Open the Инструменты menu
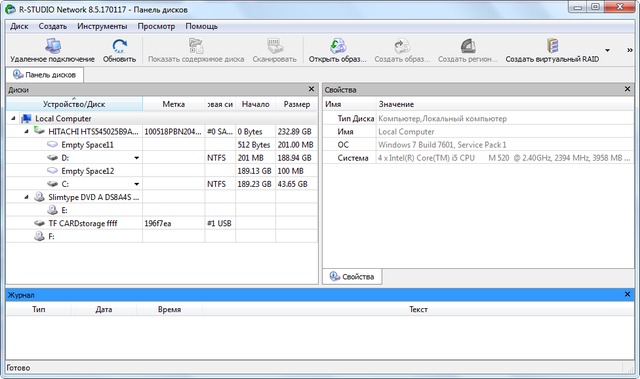Viewport: 640px width, 379px height. [102, 26]
